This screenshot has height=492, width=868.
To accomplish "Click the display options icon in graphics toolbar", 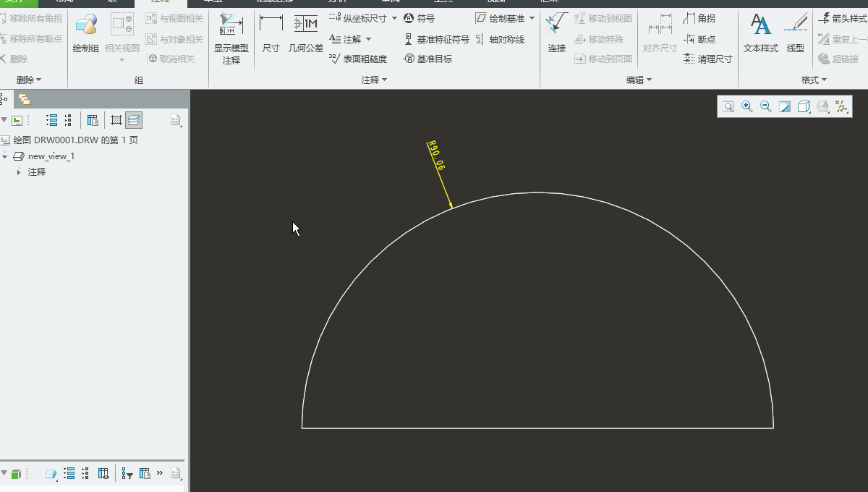I will pos(822,107).
